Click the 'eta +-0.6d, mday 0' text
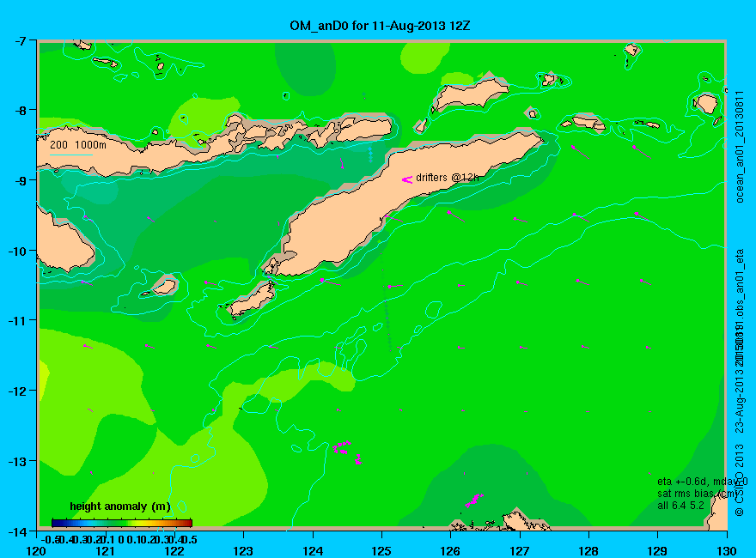Viewport: 756px width, 558px height. [x=703, y=482]
